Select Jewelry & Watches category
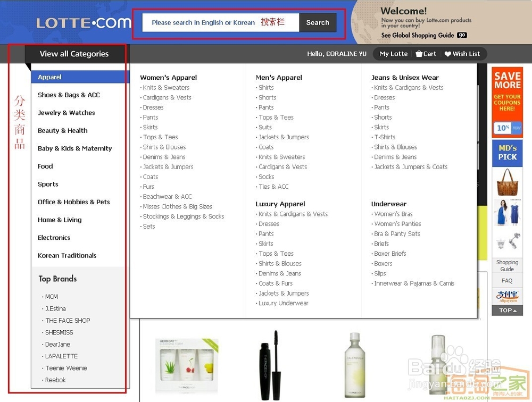 [66, 113]
